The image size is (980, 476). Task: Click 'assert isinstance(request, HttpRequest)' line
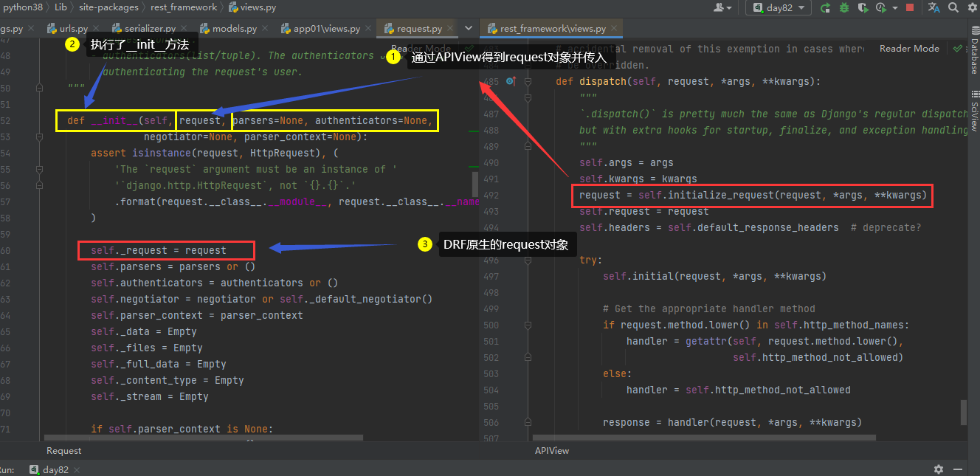214,153
